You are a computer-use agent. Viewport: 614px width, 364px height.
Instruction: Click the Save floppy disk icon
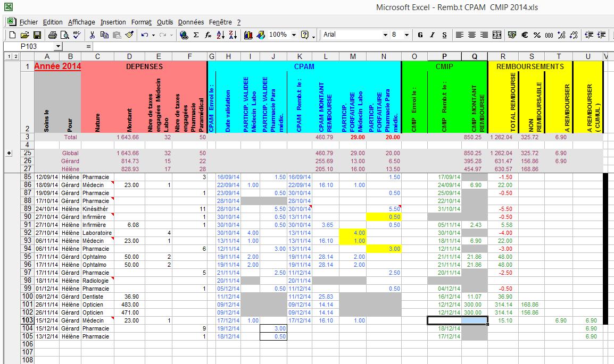pyautogui.click(x=37, y=35)
